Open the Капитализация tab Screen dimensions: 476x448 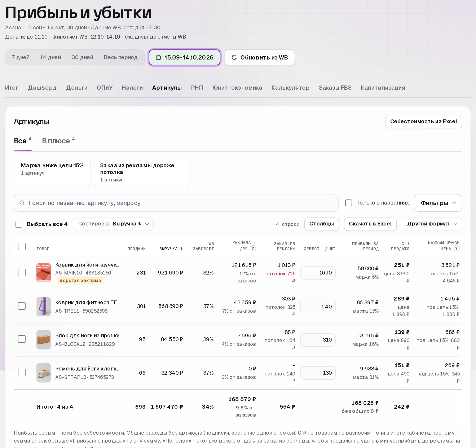point(383,88)
